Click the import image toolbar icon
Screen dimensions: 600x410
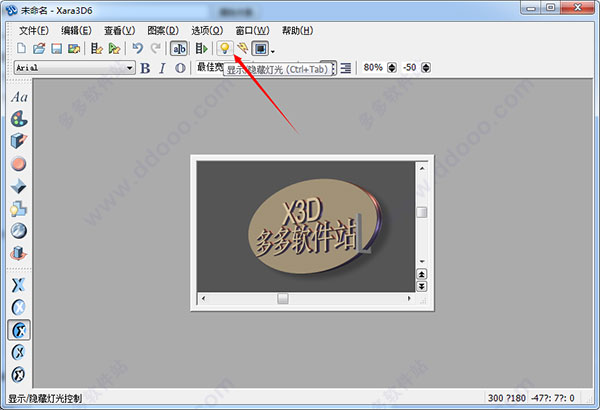(x=74, y=49)
